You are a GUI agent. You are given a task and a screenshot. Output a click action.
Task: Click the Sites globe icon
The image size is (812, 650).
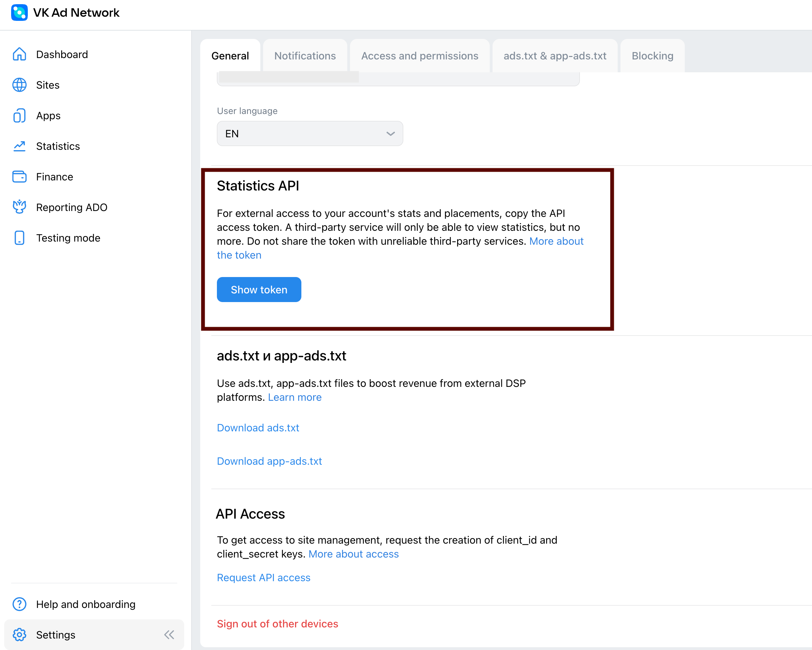pyautogui.click(x=19, y=85)
